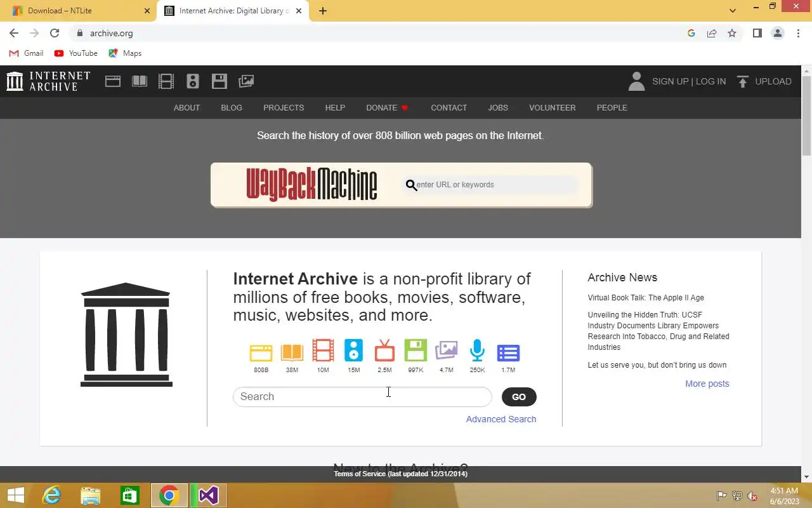Image resolution: width=812 pixels, height=508 pixels.
Task: Open the tab search chevron dropdown
Action: coord(733,11)
